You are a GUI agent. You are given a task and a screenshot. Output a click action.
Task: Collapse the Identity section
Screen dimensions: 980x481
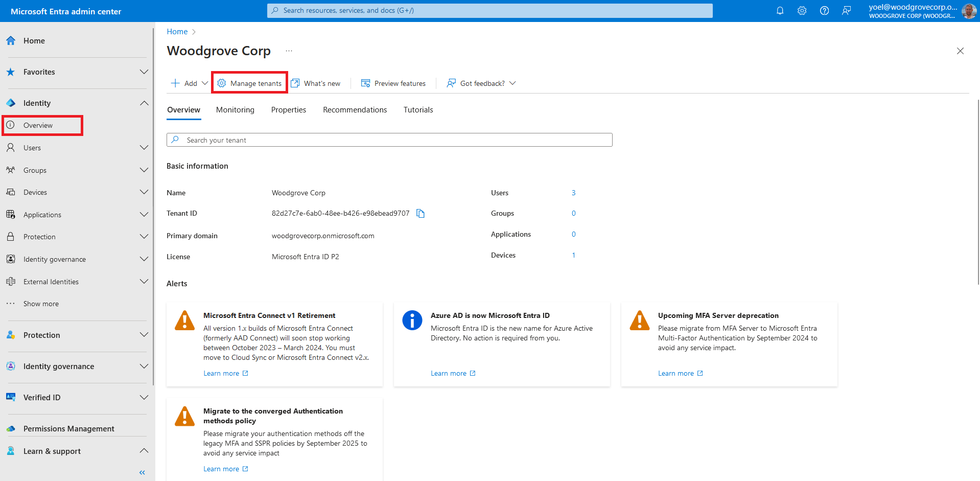[x=144, y=103]
